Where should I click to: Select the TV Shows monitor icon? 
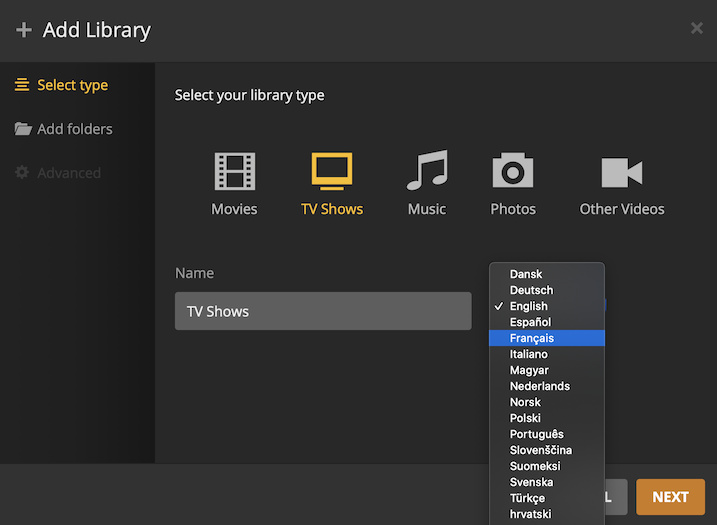coord(332,172)
